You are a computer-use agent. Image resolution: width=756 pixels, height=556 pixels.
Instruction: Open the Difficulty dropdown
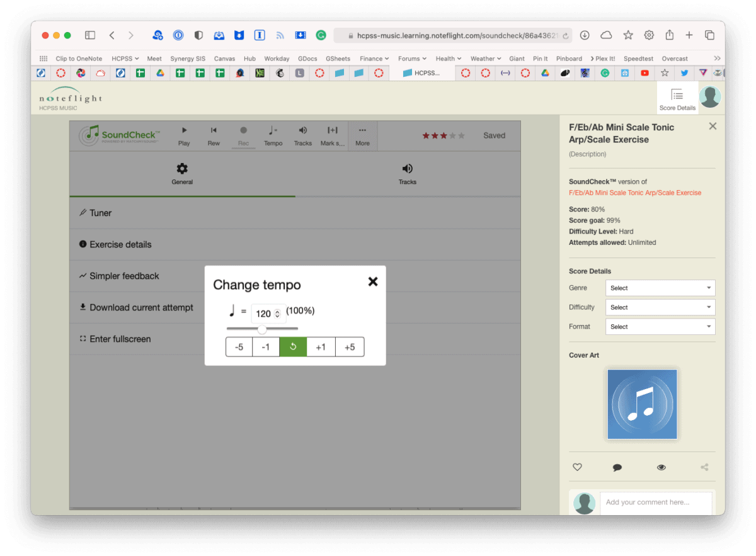pyautogui.click(x=660, y=307)
